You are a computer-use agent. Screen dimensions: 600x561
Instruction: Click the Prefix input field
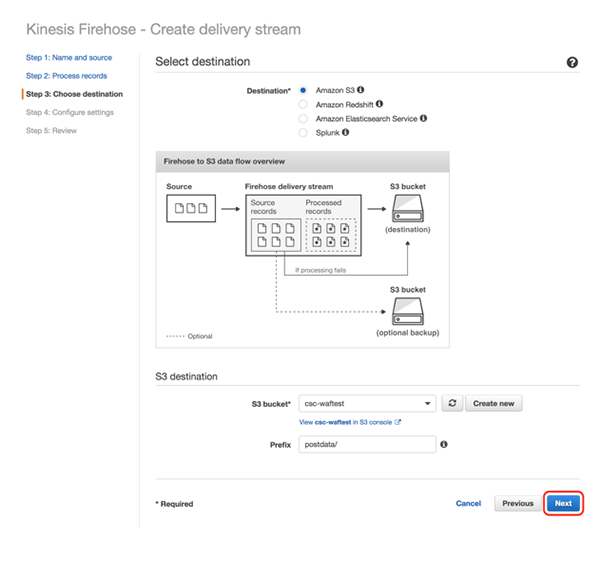pyautogui.click(x=366, y=444)
